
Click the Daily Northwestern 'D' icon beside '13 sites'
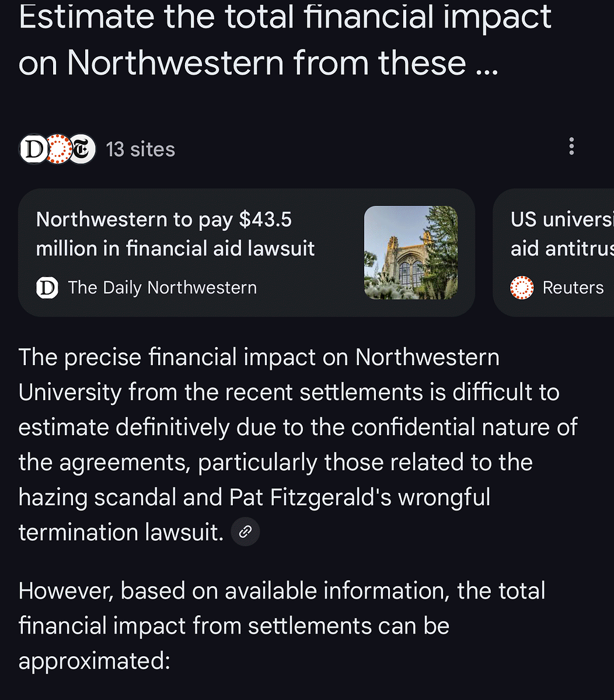34,149
